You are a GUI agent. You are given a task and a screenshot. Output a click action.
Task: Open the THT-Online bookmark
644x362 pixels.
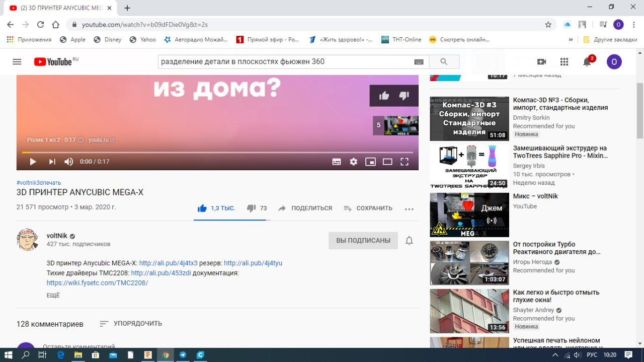point(401,39)
